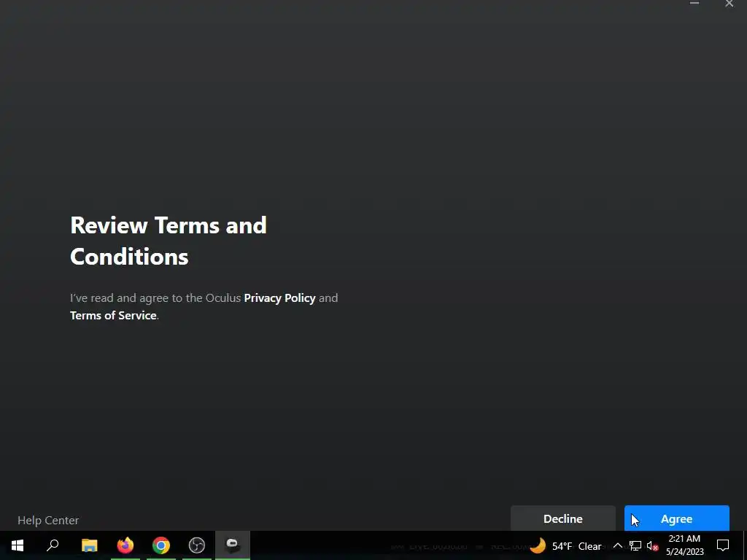Close the Oculus setup window
Screen dimensions: 747x560
729,4
